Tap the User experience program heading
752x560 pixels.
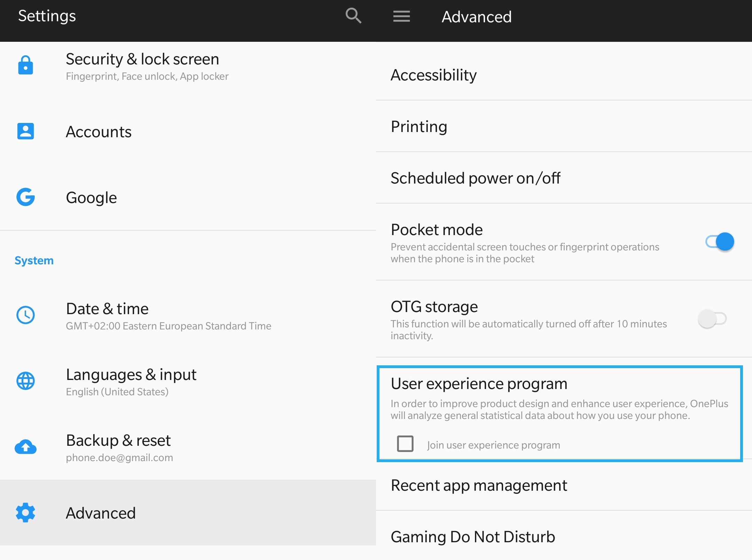[479, 384]
